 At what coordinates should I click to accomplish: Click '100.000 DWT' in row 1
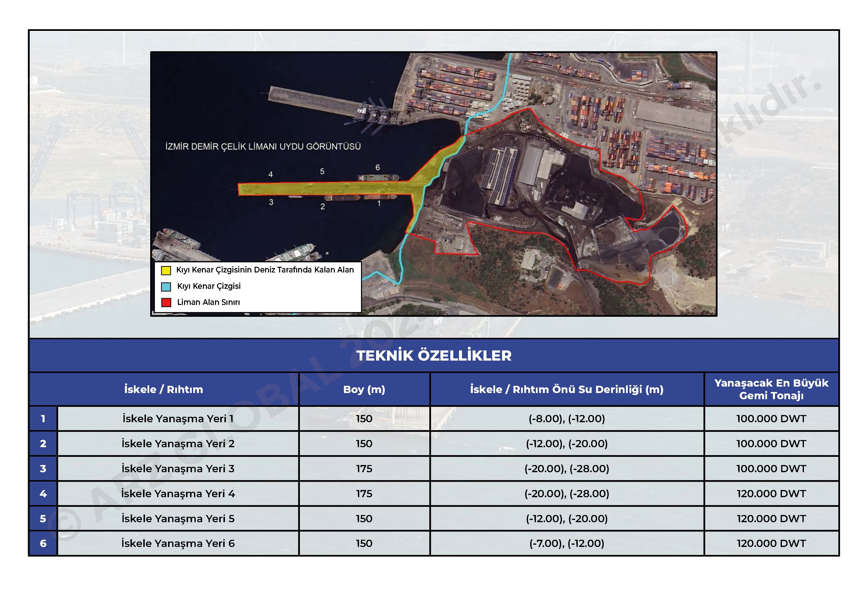(x=771, y=418)
